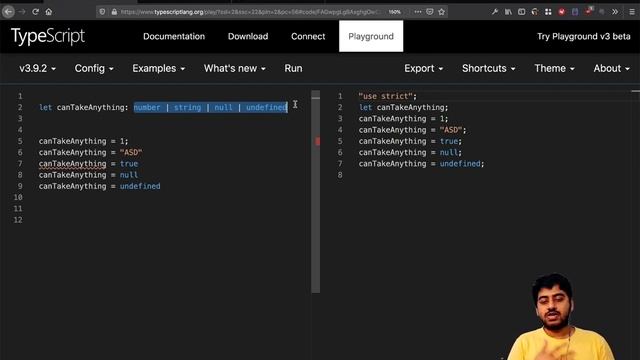The height and width of the screenshot is (360, 640).
Task: Click 'undefined' value on source line 9
Action: 140,186
